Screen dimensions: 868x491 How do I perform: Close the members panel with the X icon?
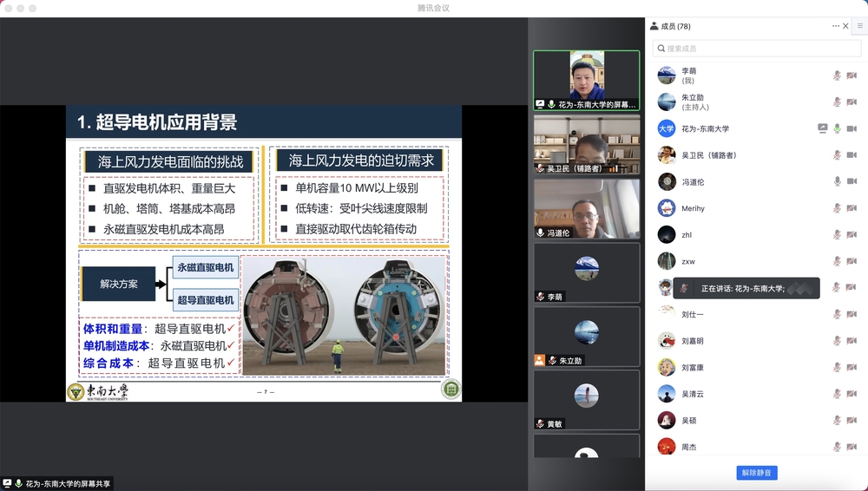[x=845, y=26]
